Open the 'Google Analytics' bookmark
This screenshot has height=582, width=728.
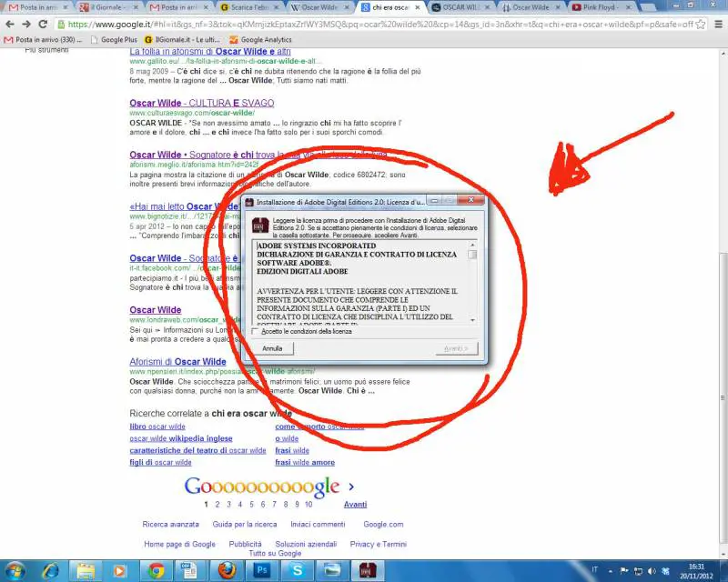tap(260, 40)
